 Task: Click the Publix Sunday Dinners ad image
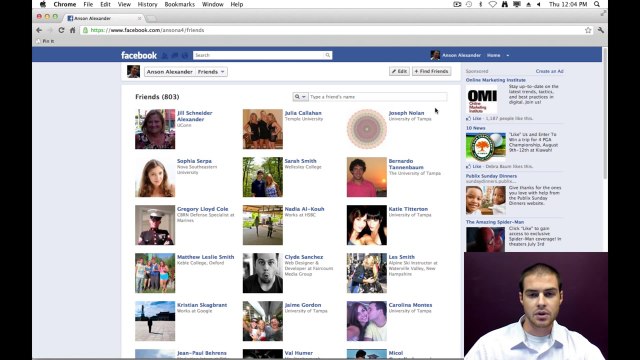point(486,200)
